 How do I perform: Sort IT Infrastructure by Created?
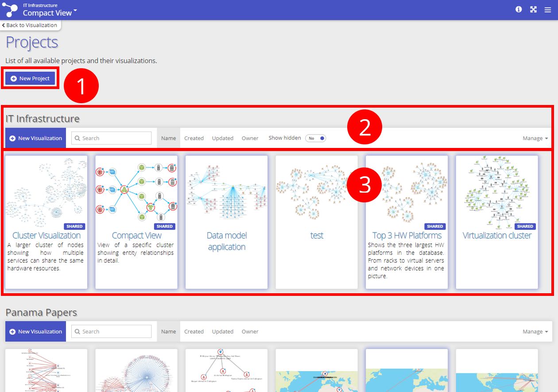[x=194, y=138]
